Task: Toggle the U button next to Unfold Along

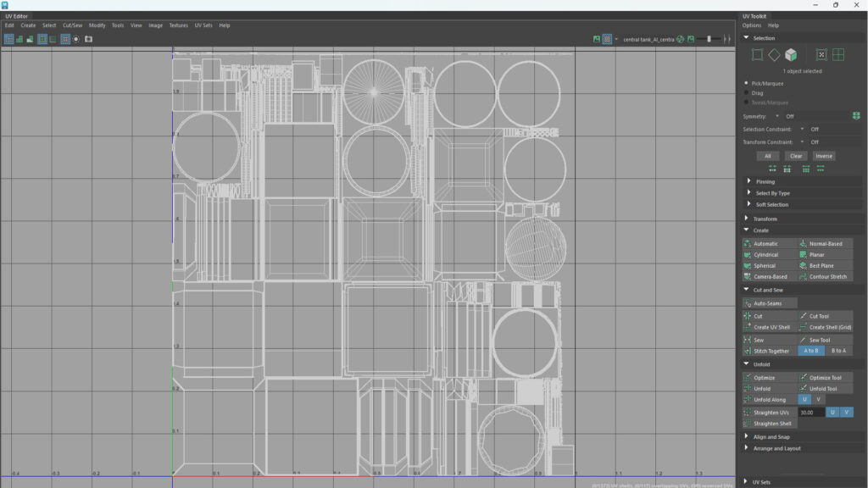Action: click(804, 400)
